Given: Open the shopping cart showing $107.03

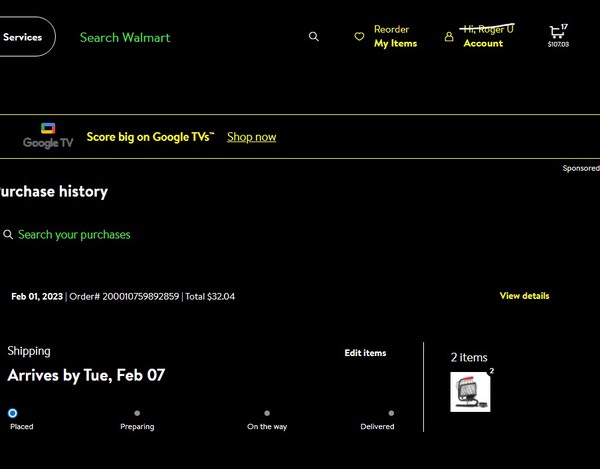Looking at the screenshot, I should (557, 34).
